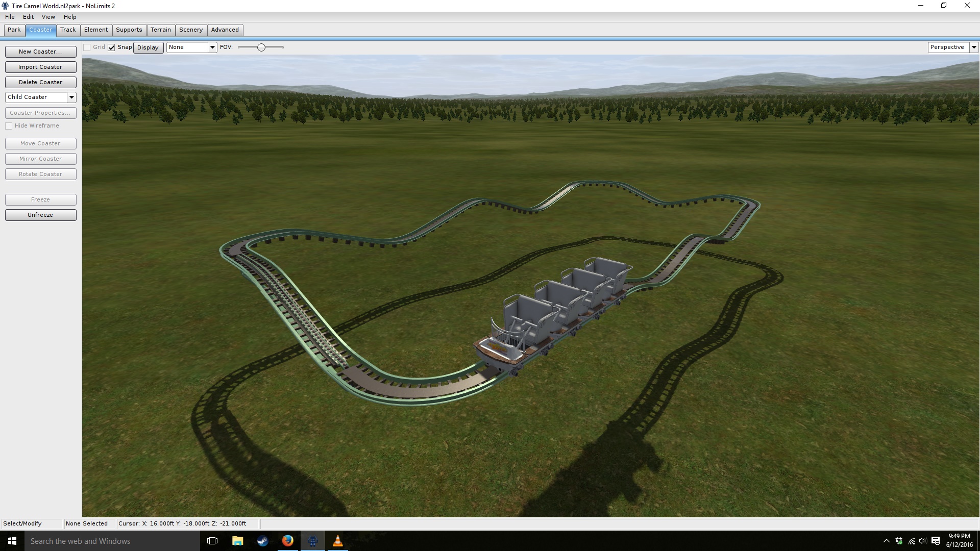Open Firefox from the taskbar
The width and height of the screenshot is (980, 551).
(x=288, y=541)
